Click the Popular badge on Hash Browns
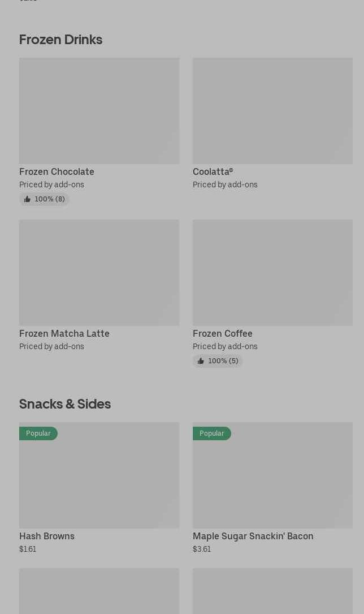 (x=38, y=433)
